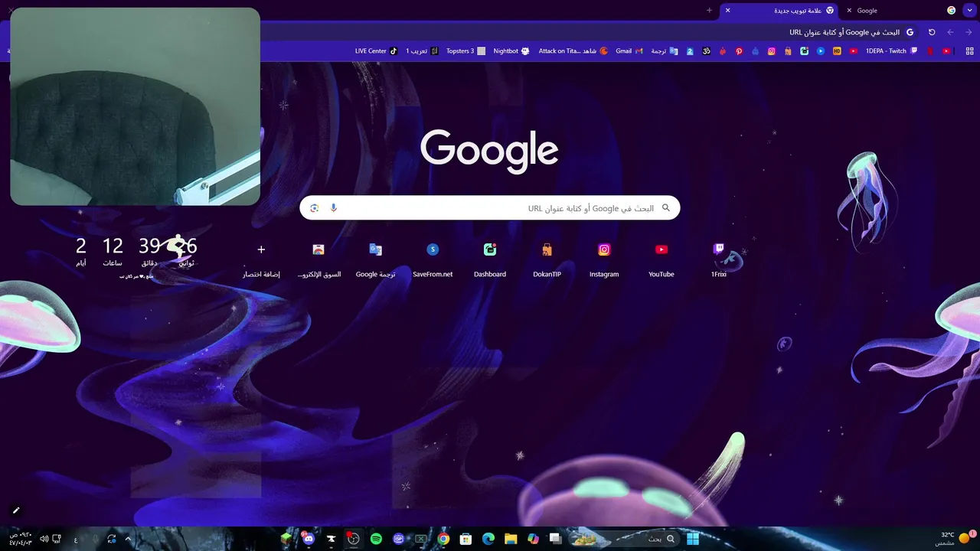Open Discord from the taskbar
The image size is (980, 551).
[x=309, y=539]
